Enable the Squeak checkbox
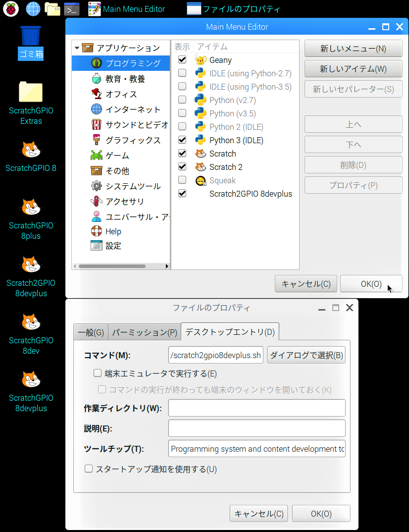The image size is (409, 532). pos(182,180)
